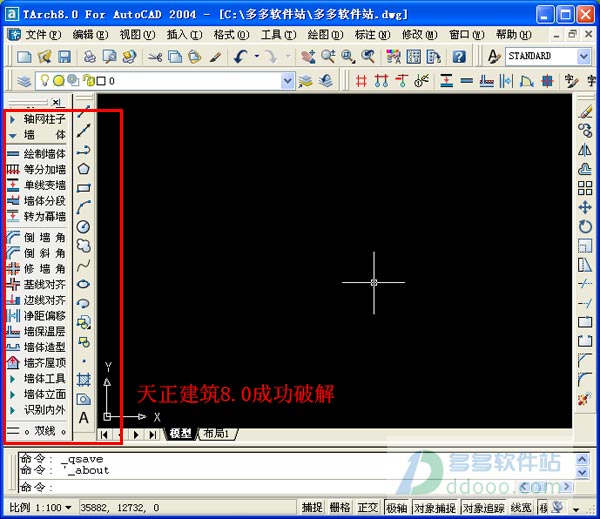
Task: Click the 墙齐屋顶 command
Action: (37, 363)
